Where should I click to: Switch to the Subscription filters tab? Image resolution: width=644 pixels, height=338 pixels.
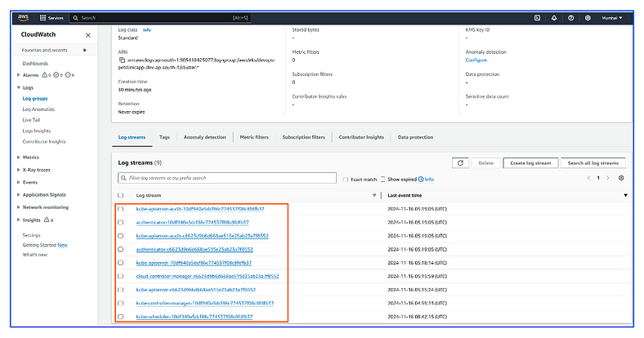[303, 137]
